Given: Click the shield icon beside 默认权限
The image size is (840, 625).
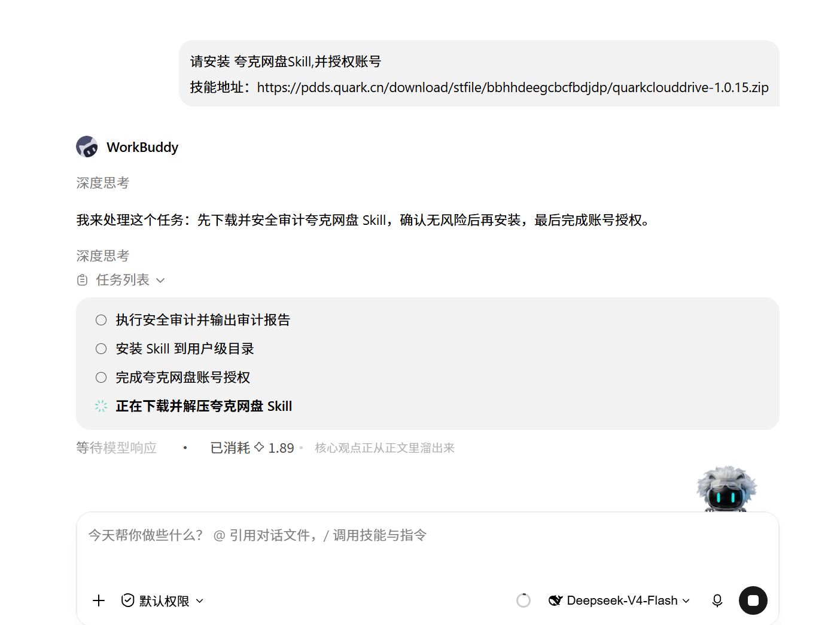Looking at the screenshot, I should click(127, 600).
